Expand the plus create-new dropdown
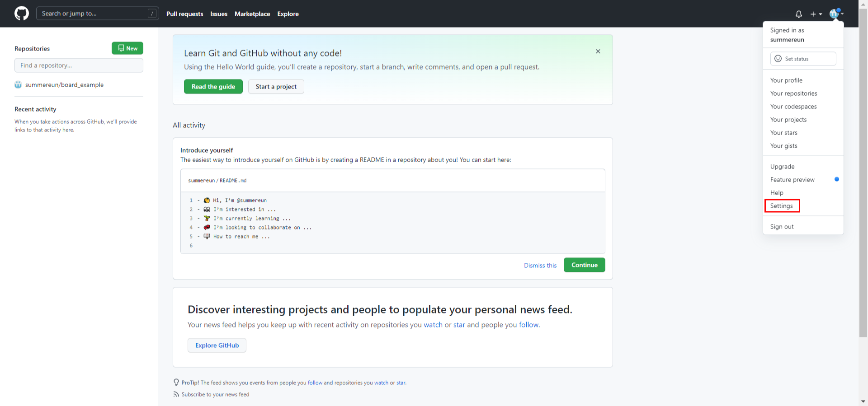This screenshot has width=868, height=406. click(816, 14)
